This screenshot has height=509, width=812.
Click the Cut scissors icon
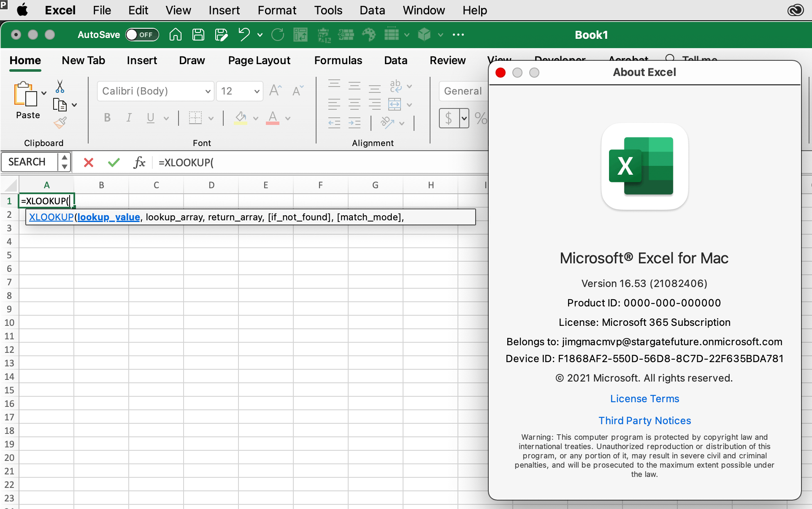60,87
